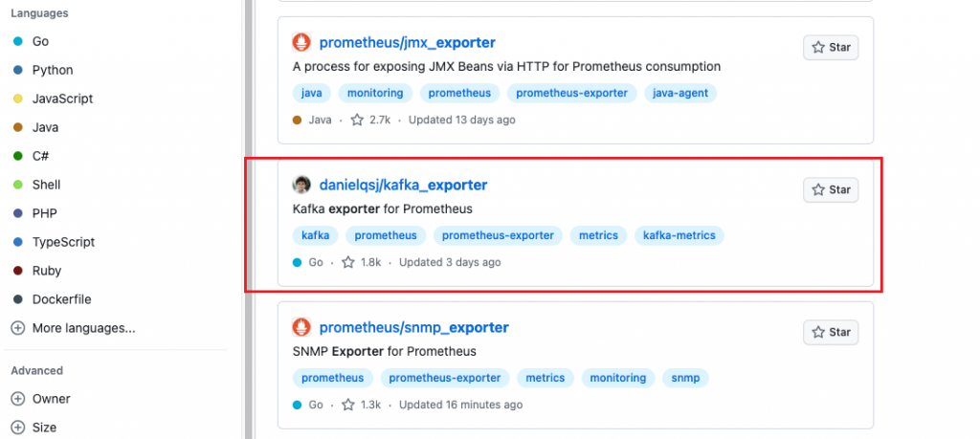The image size is (980, 439).
Task: Click the vertical scrollbar beside the sidebar
Action: [248, 219]
